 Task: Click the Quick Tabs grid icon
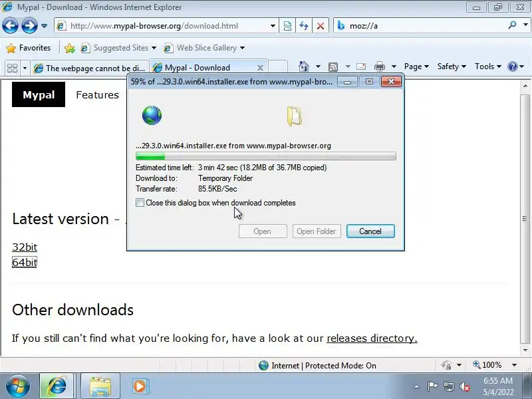tap(12, 68)
